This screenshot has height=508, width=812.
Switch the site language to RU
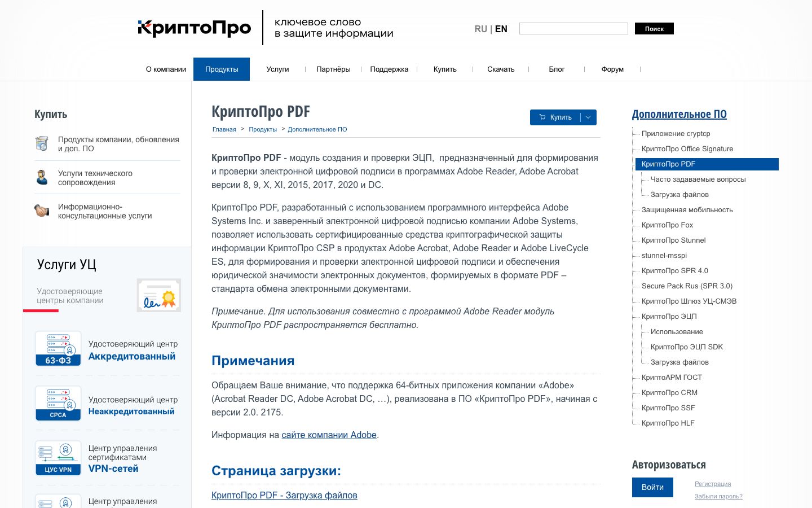click(481, 29)
